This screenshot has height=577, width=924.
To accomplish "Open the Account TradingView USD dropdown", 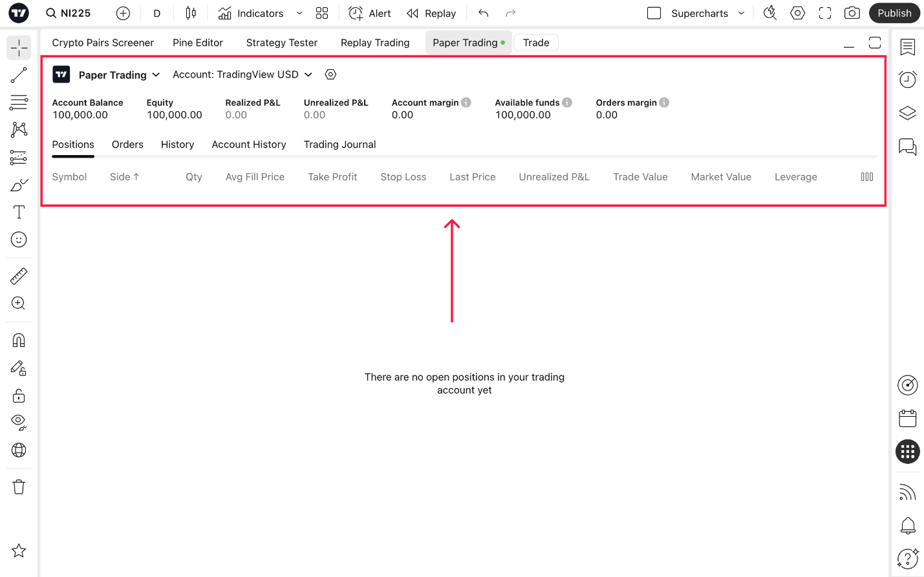I will 242,74.
